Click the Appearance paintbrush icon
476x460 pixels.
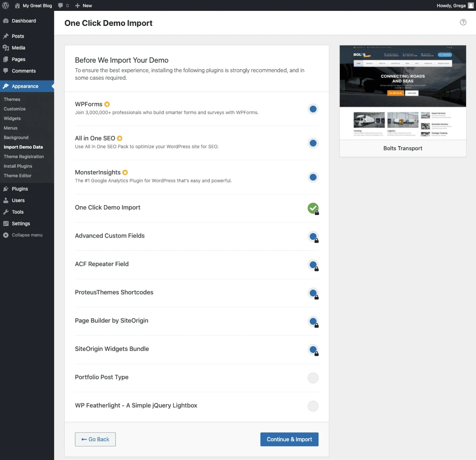point(6,86)
